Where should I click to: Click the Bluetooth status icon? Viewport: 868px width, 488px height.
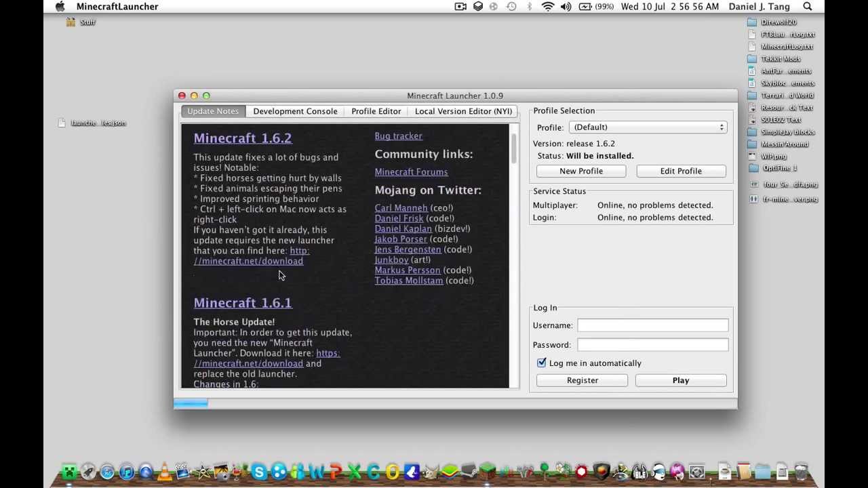click(530, 7)
